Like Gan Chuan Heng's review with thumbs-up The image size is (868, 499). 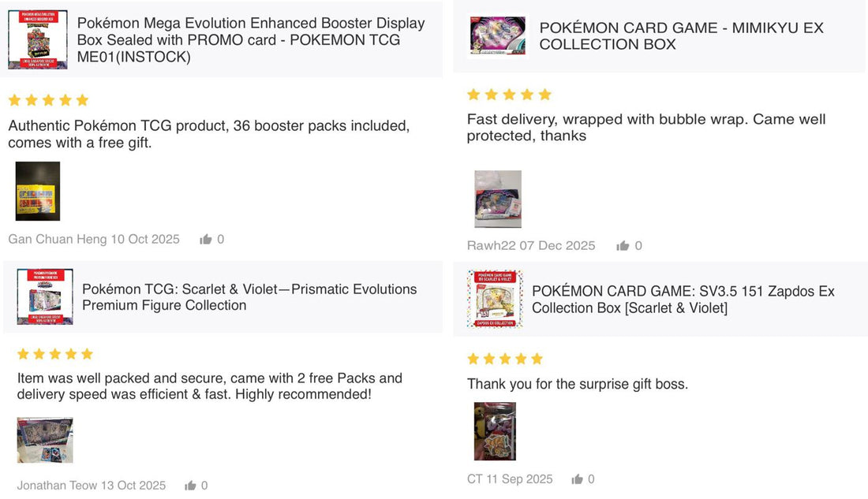pyautogui.click(x=206, y=239)
